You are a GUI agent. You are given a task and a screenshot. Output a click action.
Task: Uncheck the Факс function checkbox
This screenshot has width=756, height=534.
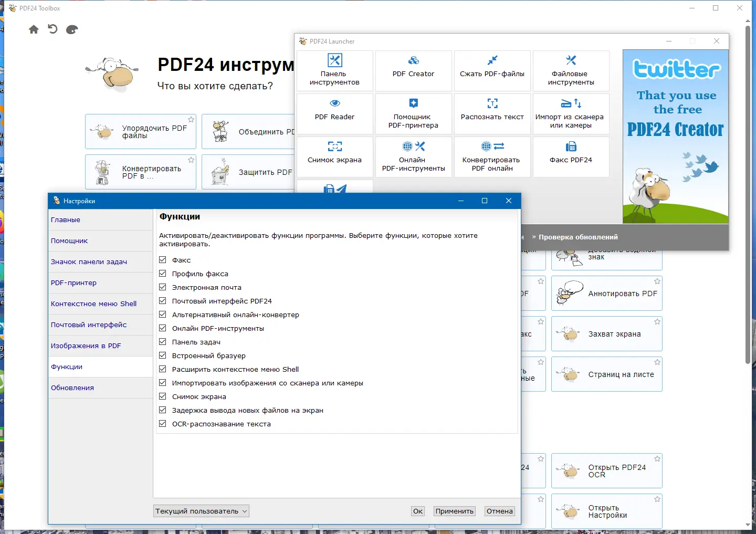[163, 260]
